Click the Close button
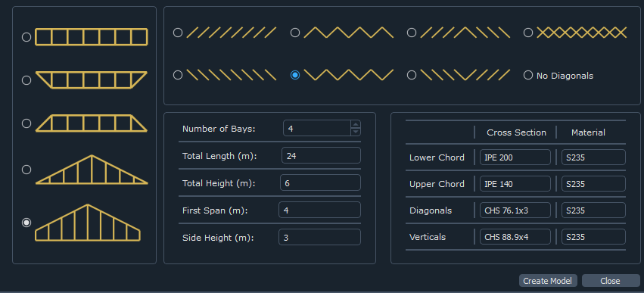Image resolution: width=644 pixels, height=293 pixels. point(611,281)
